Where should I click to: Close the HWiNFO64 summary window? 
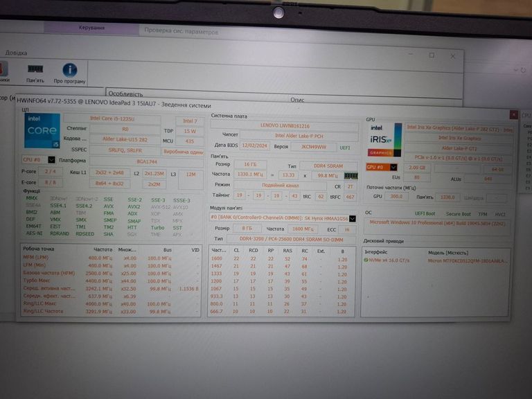[513, 114]
